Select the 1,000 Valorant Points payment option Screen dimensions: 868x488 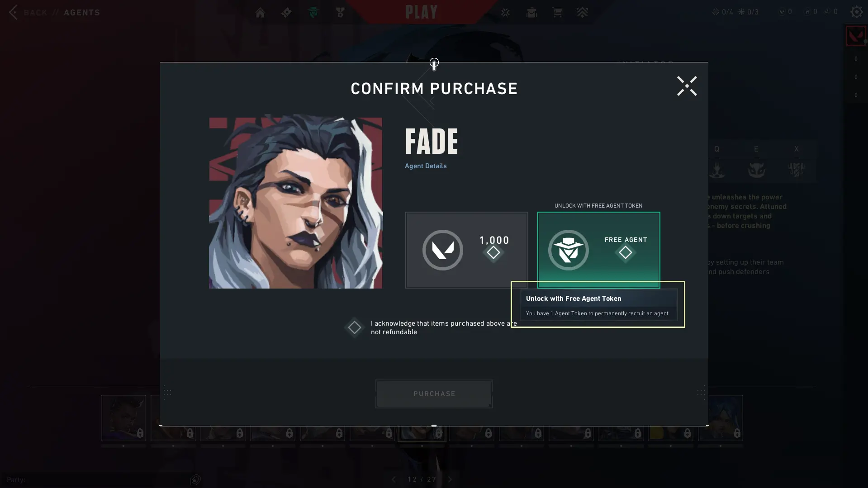coord(466,250)
